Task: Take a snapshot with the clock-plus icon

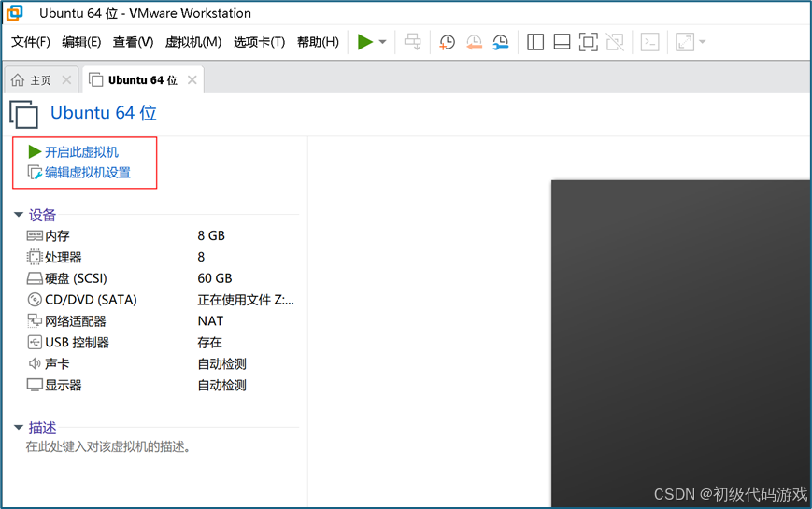Action: 447,42
